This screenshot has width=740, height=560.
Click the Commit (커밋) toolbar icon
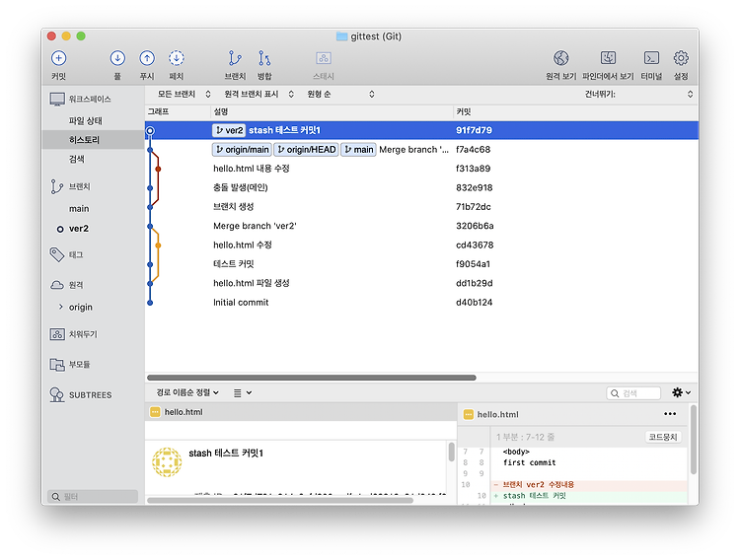pyautogui.click(x=58, y=58)
